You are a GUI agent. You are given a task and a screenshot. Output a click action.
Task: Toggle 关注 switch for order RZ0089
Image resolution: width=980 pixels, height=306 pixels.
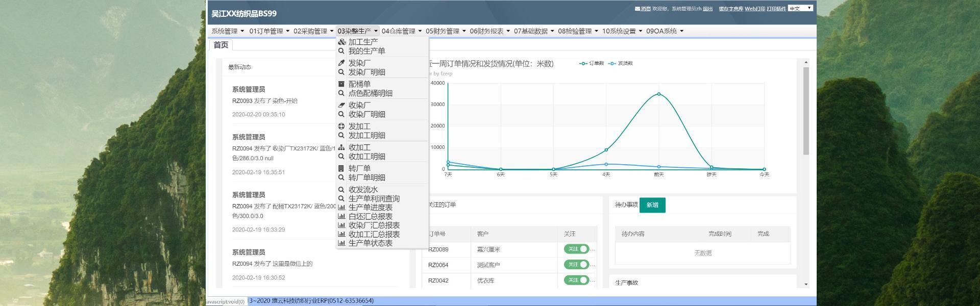point(577,249)
